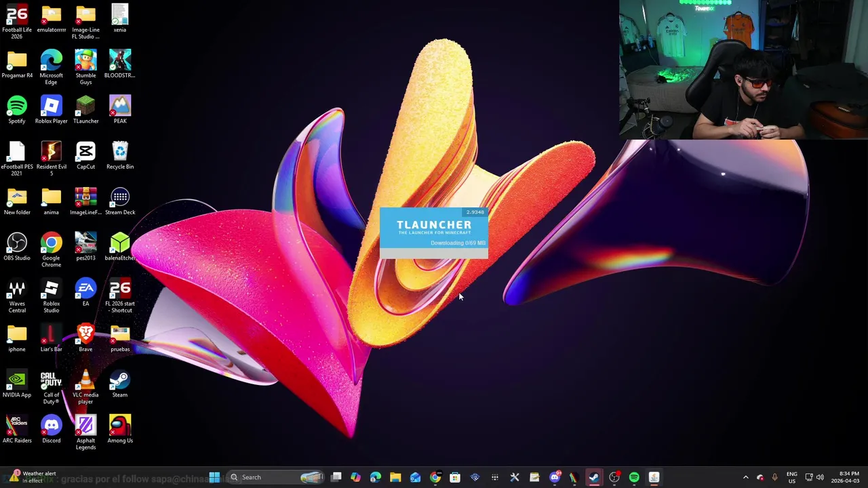868x488 pixels.
Task: Launch the PEAK game shortcut
Action: [x=120, y=110]
